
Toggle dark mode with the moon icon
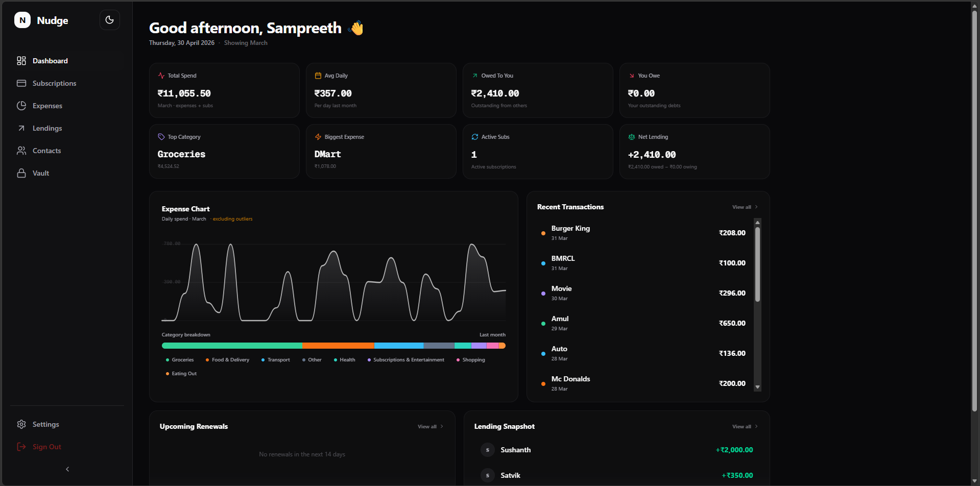(x=109, y=20)
